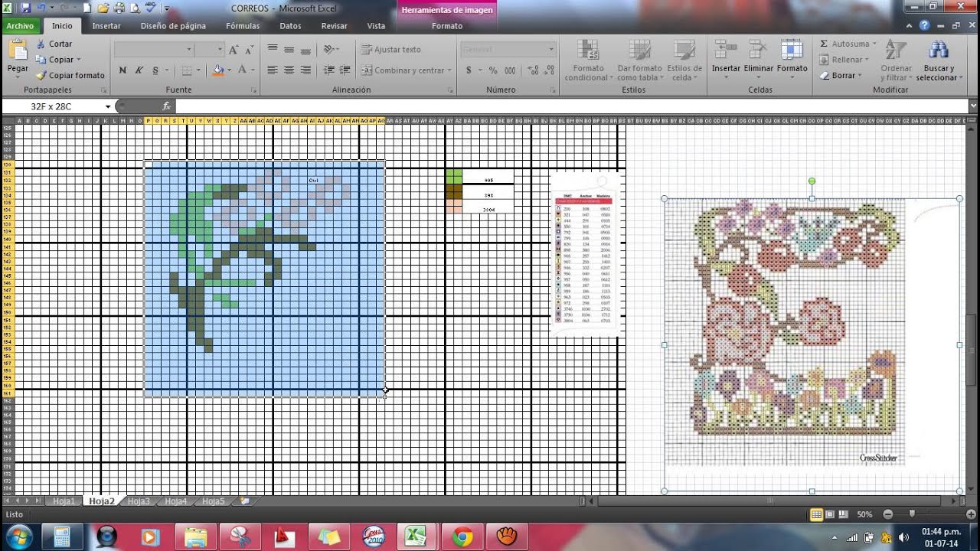
Task: Open the font name combo box
Action: click(x=154, y=50)
